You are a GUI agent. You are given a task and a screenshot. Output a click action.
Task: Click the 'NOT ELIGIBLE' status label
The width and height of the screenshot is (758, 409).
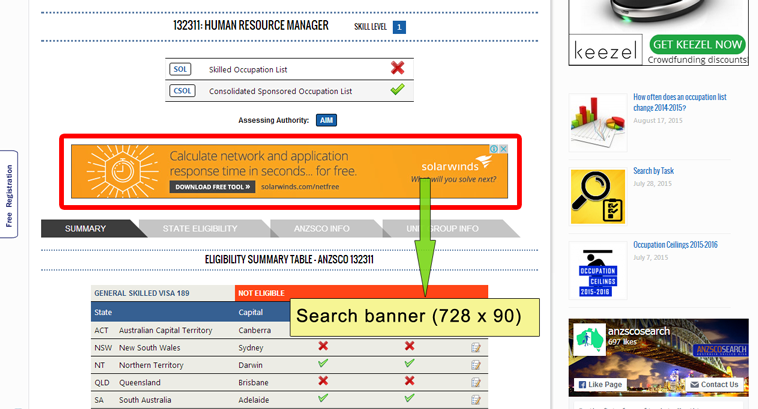[261, 293]
